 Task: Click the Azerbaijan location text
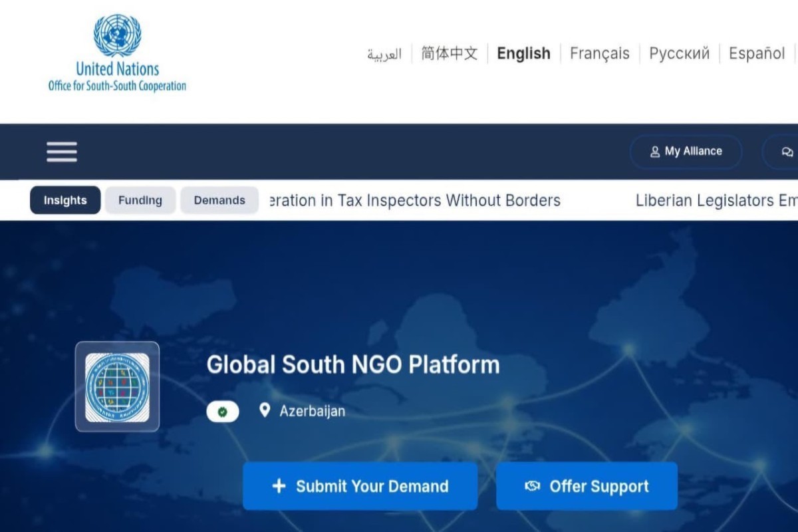(x=313, y=411)
